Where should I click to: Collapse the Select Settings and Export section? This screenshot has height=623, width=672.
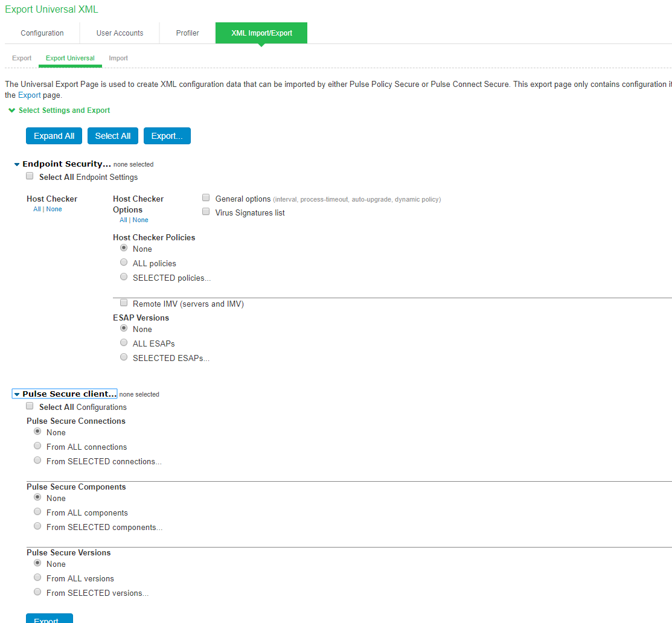pos(60,110)
